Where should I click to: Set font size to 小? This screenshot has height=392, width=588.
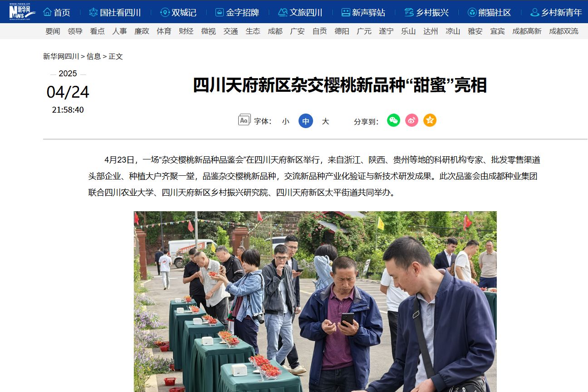point(285,121)
